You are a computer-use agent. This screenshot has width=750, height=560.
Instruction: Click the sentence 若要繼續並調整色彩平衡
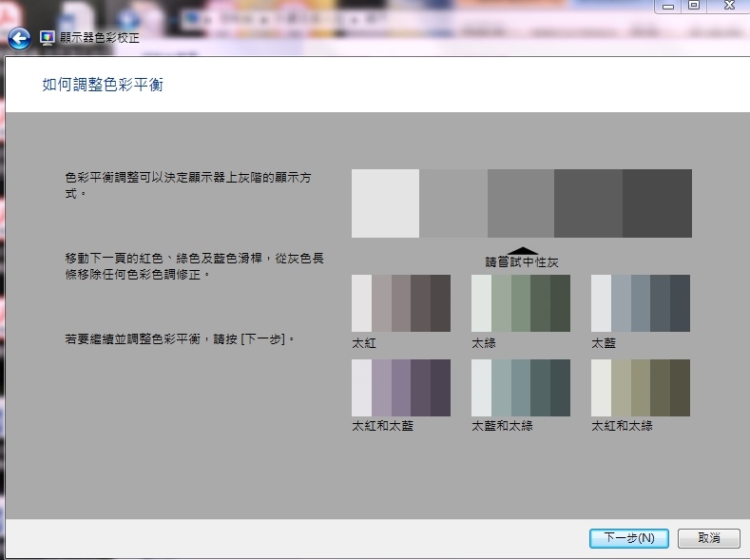tap(180, 339)
